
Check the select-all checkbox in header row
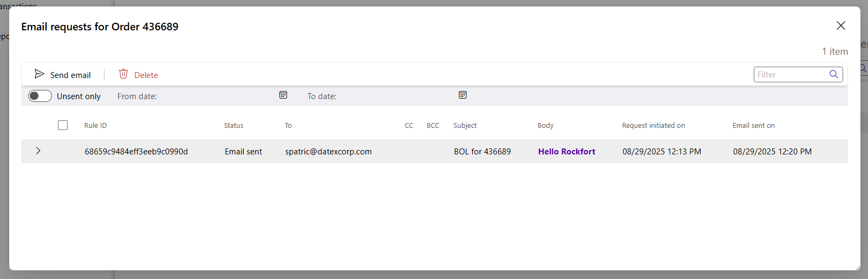pyautogui.click(x=63, y=125)
